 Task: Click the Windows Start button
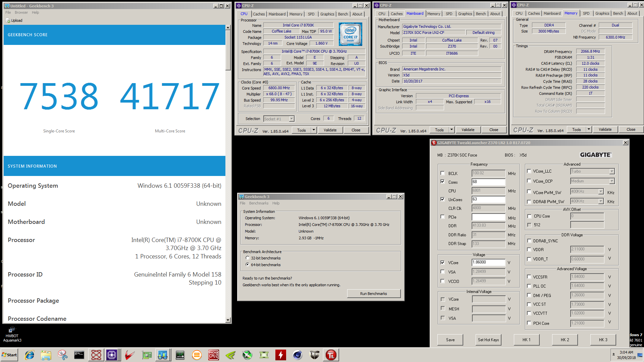[x=9, y=355]
